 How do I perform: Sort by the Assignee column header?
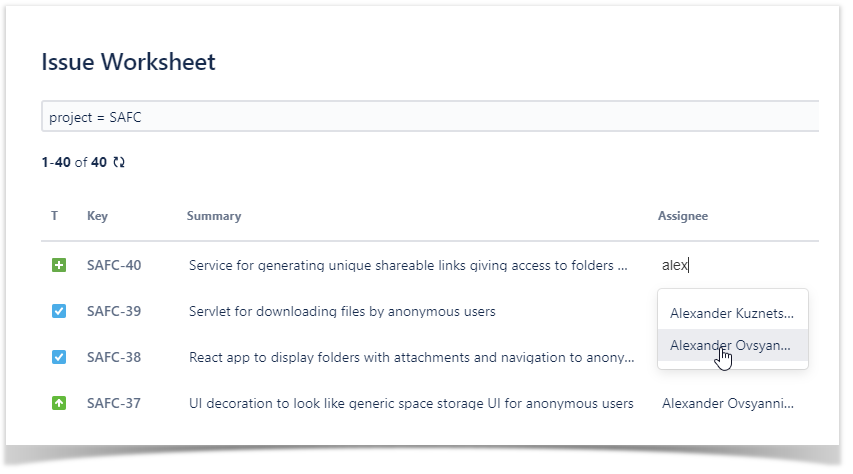coord(682,216)
